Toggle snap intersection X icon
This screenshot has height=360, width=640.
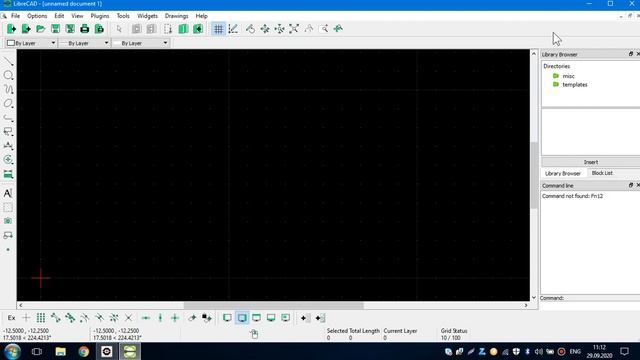pyautogui.click(x=129, y=318)
